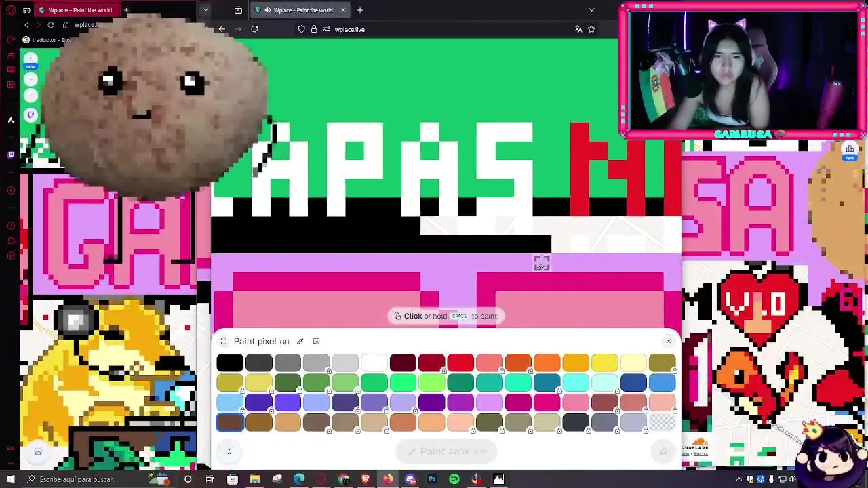Viewport: 868px width, 488px height.
Task: Open Brave browser from taskbar
Action: [x=366, y=479]
